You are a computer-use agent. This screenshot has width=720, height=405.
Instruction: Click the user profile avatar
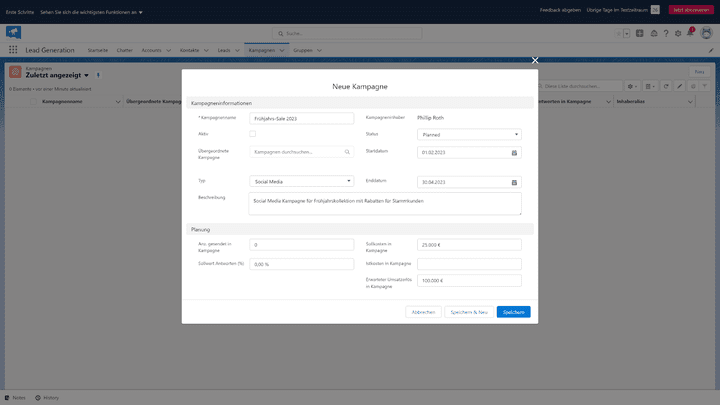coord(707,33)
